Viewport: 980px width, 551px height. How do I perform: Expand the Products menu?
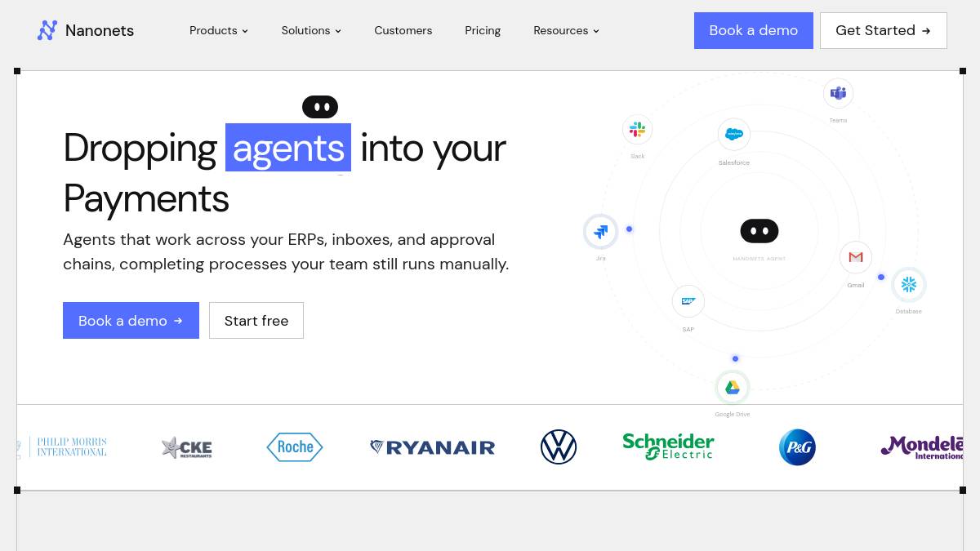point(219,30)
